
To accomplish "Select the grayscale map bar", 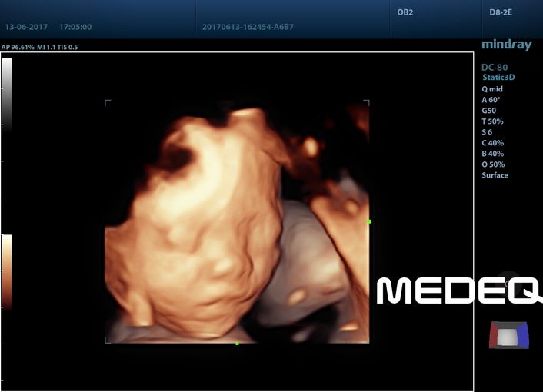I will point(7,92).
